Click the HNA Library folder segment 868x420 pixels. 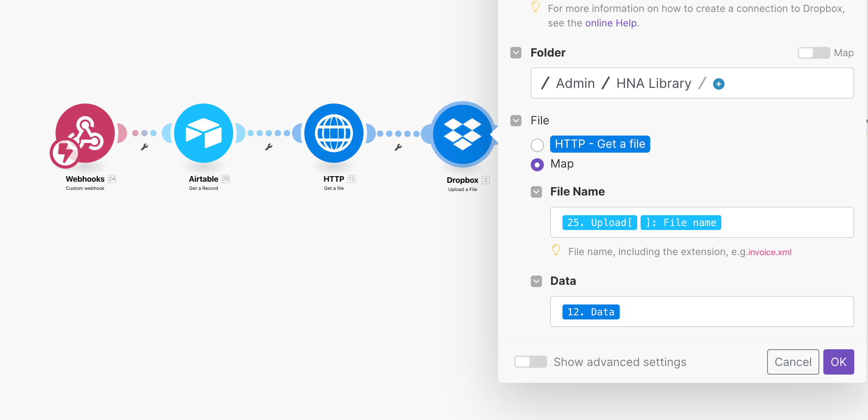(x=654, y=83)
